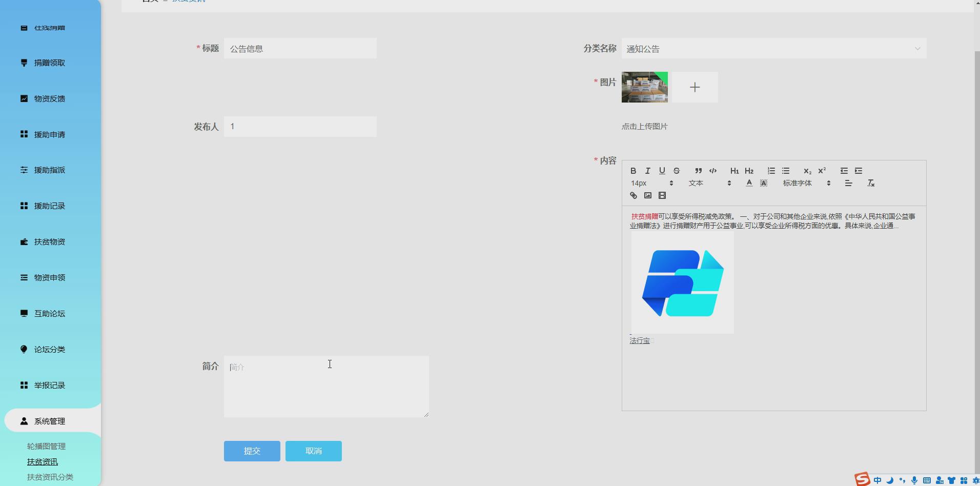This screenshot has width=980, height=486.
Task: Open 援助申请 in sidebar
Action: click(x=50, y=134)
